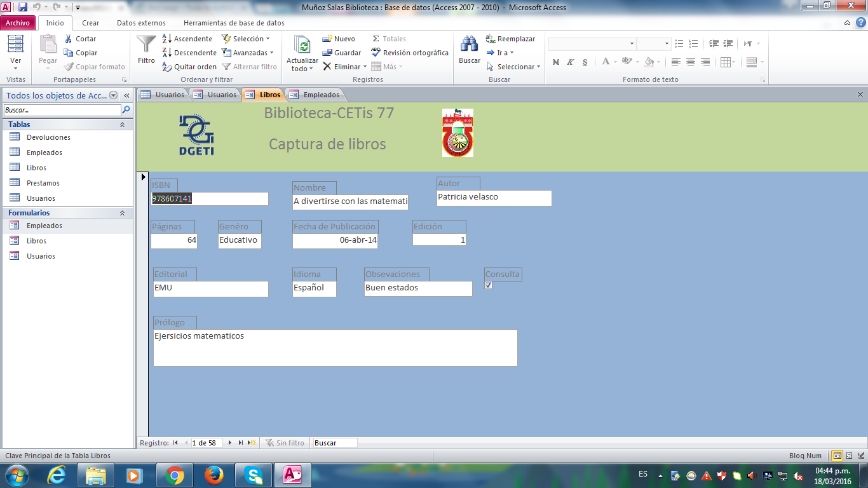
Task: Align text to the right
Action: coord(705,62)
